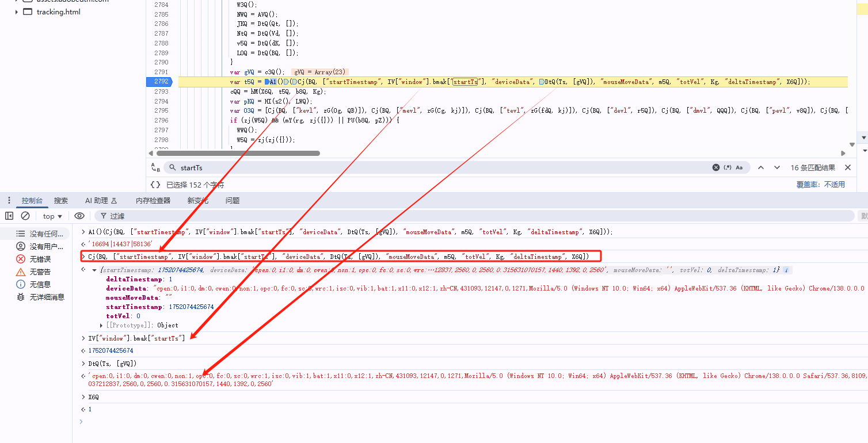Open drawer three-dot more menu
This screenshot has width=868, height=443.
(9, 200)
